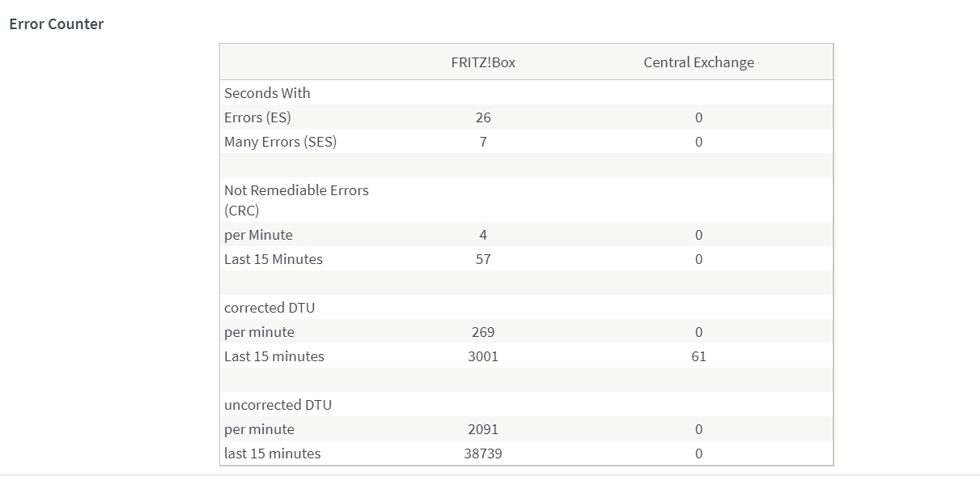Click the uncorrected DTU value 38739

click(483, 454)
